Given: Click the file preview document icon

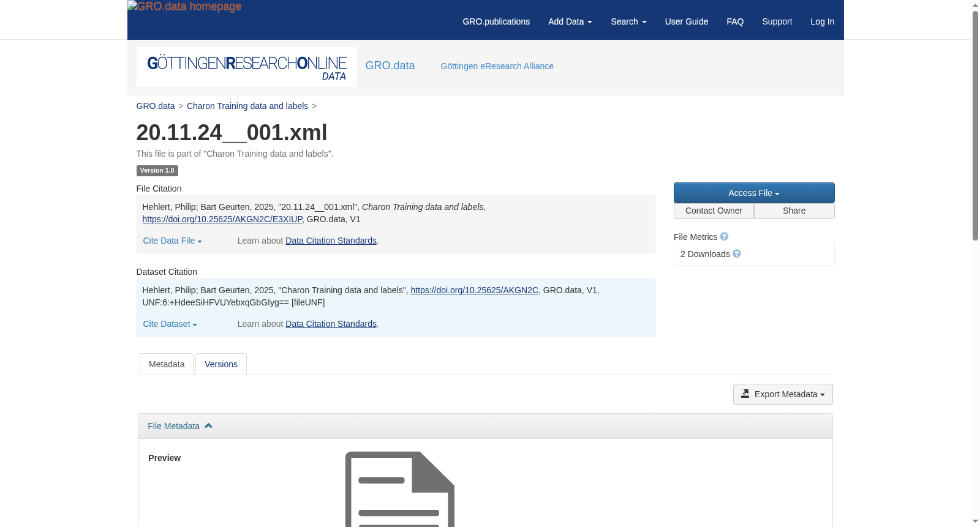Looking at the screenshot, I should (400, 489).
